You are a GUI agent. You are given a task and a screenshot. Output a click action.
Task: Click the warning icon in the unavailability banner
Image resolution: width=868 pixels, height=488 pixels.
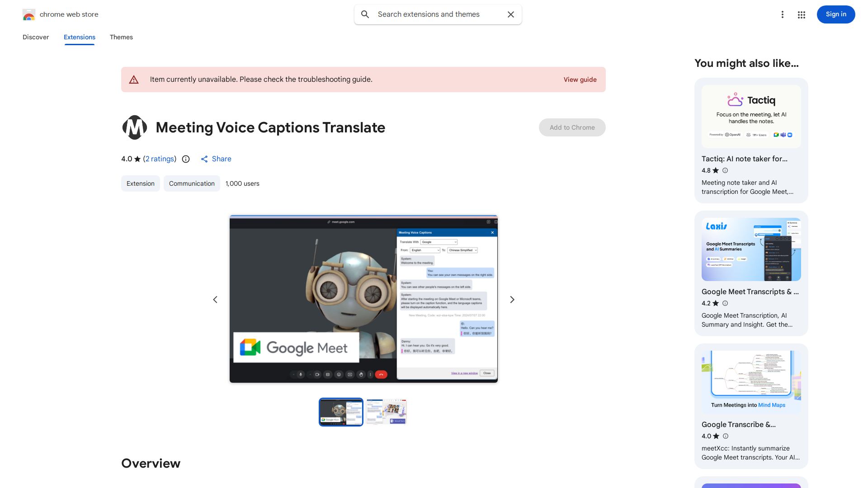[134, 79]
